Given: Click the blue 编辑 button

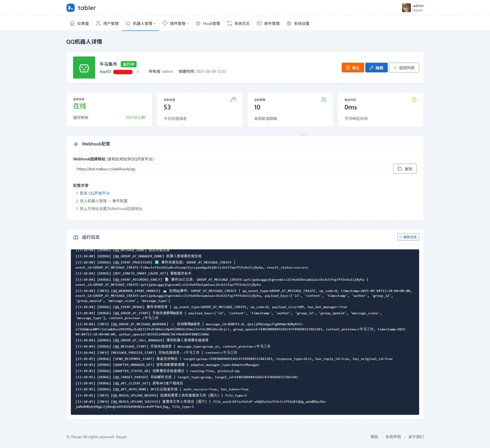Looking at the screenshot, I should pos(376,68).
